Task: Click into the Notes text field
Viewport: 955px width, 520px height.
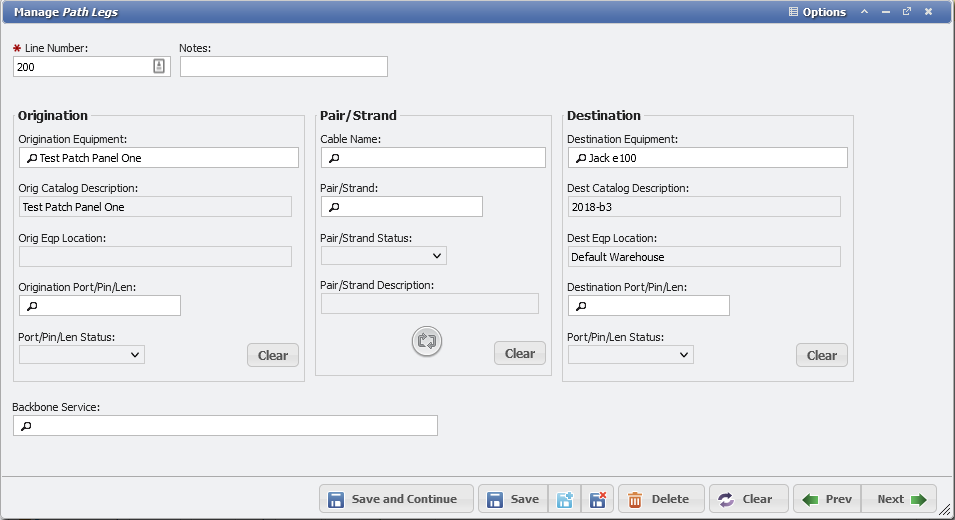Action: point(283,66)
